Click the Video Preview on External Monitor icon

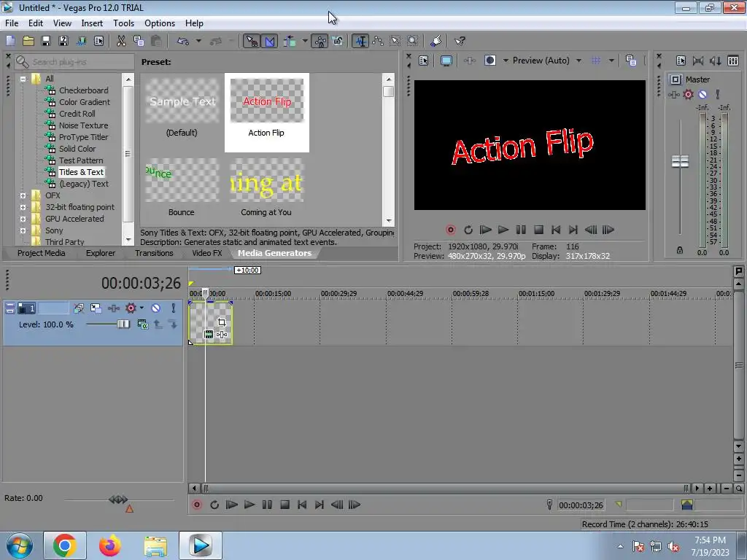(x=446, y=61)
